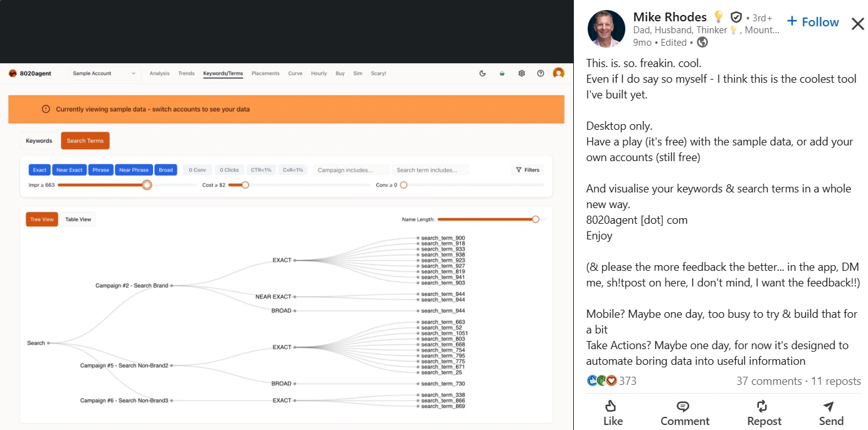Click the Search term includes input field
868x430 pixels.
pos(430,170)
